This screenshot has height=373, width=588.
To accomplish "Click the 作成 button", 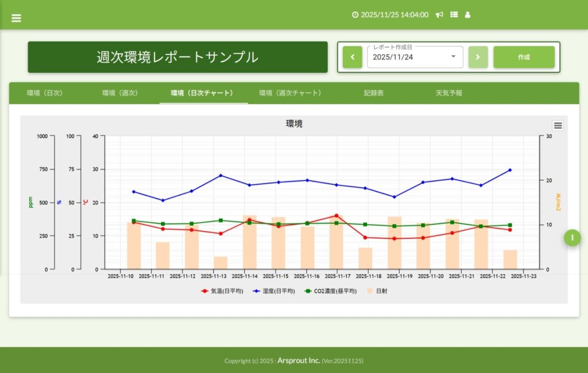I will (524, 57).
